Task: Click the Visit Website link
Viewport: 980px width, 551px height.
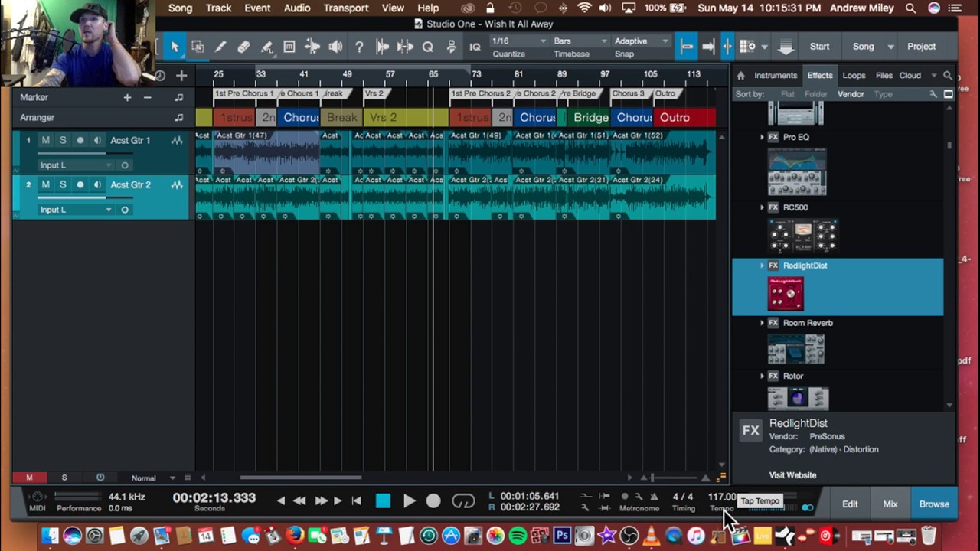Action: point(792,475)
